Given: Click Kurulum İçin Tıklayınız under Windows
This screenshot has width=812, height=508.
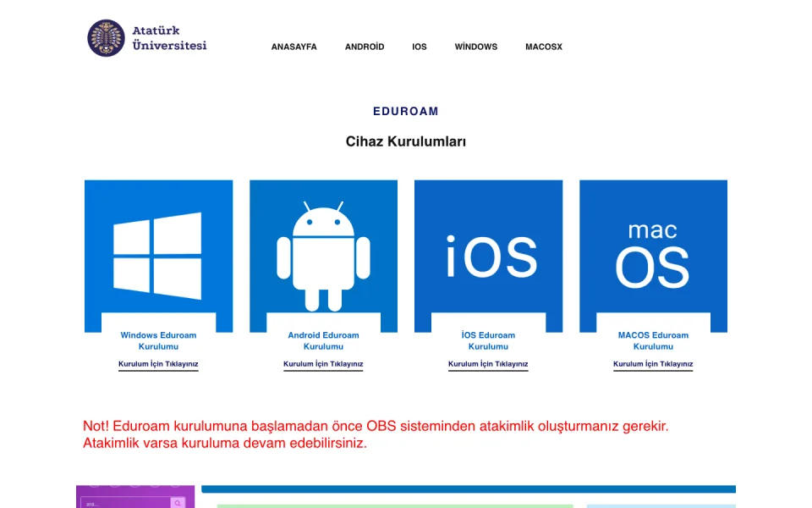Looking at the screenshot, I should tap(158, 364).
